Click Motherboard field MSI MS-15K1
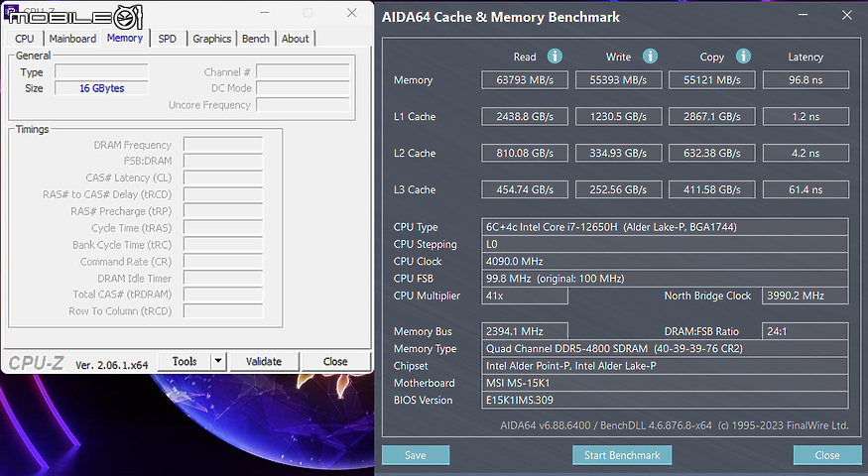 pyautogui.click(x=665, y=383)
